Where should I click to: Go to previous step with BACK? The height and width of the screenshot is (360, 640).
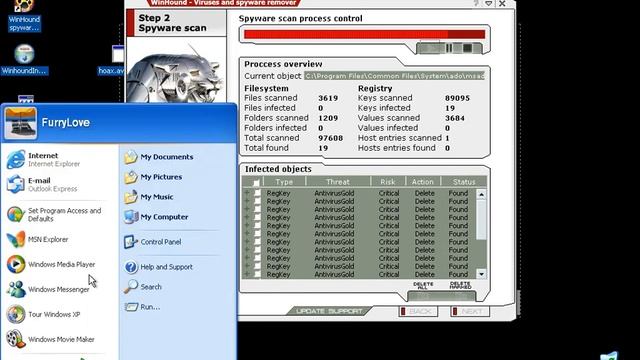point(418,311)
